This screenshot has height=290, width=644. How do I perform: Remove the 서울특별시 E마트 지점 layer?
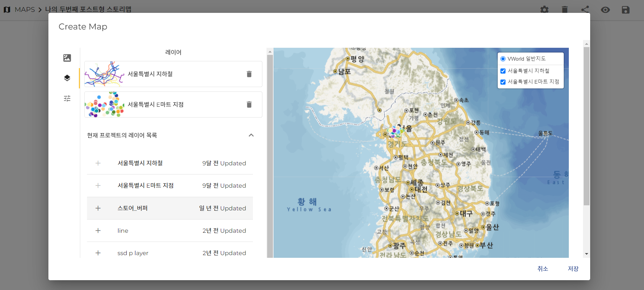(x=249, y=104)
